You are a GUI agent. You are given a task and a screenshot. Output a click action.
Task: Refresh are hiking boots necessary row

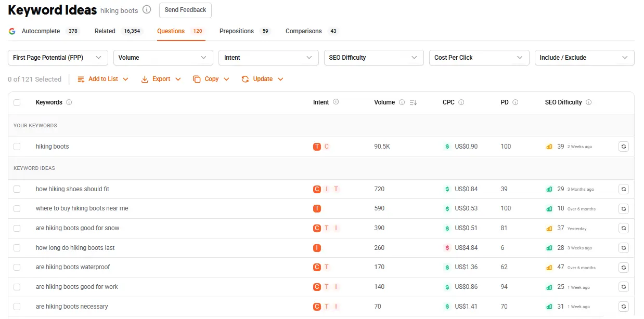tap(624, 307)
